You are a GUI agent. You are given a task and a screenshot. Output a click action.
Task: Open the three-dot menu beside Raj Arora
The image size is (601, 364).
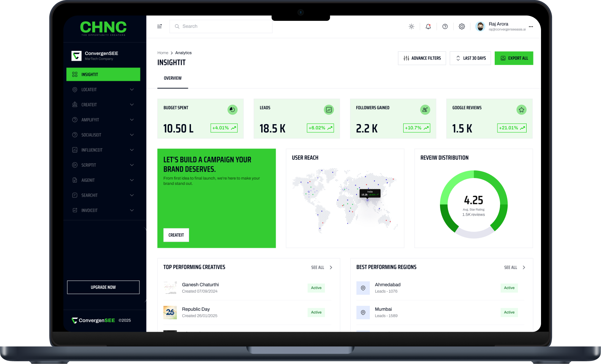pos(531,27)
